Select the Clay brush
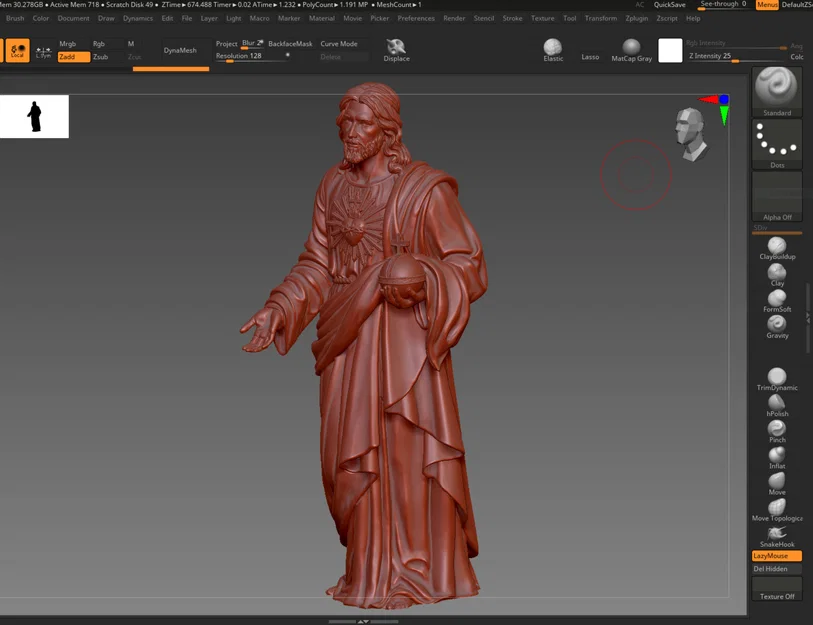The width and height of the screenshot is (813, 625). click(x=777, y=275)
